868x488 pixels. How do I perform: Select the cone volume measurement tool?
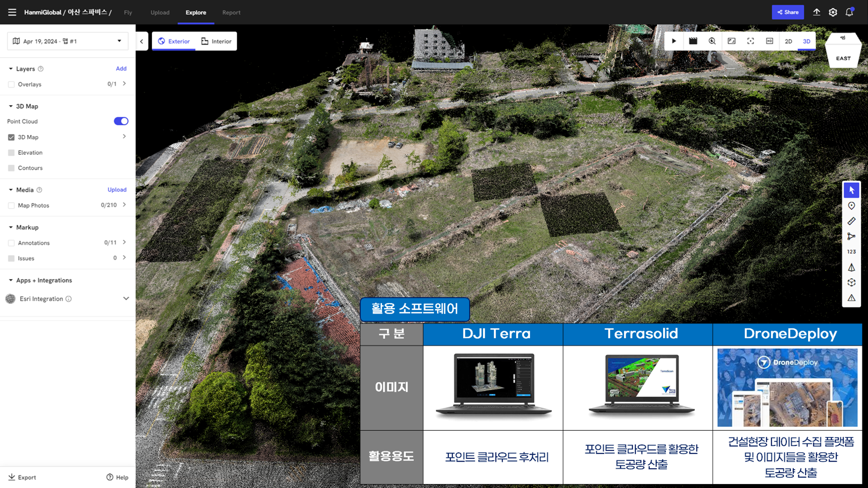click(852, 267)
